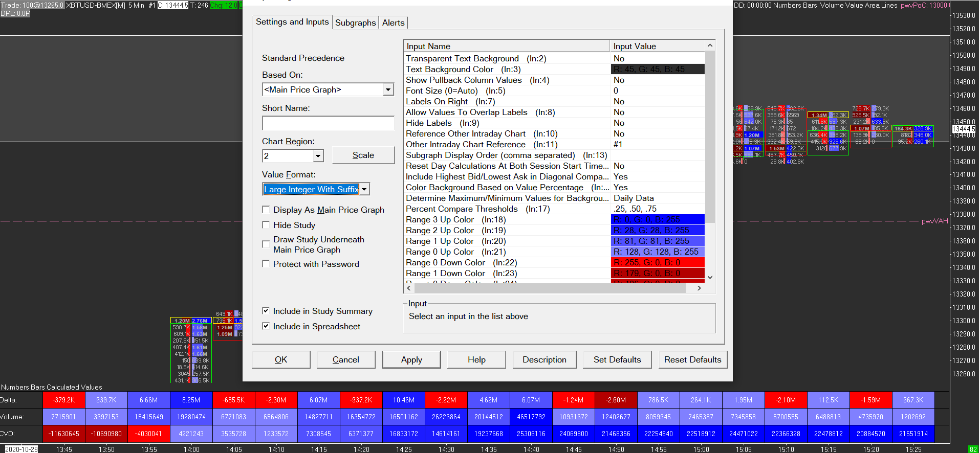Open the Chart Region dropdown
This screenshot has width=980, height=453.
[318, 156]
